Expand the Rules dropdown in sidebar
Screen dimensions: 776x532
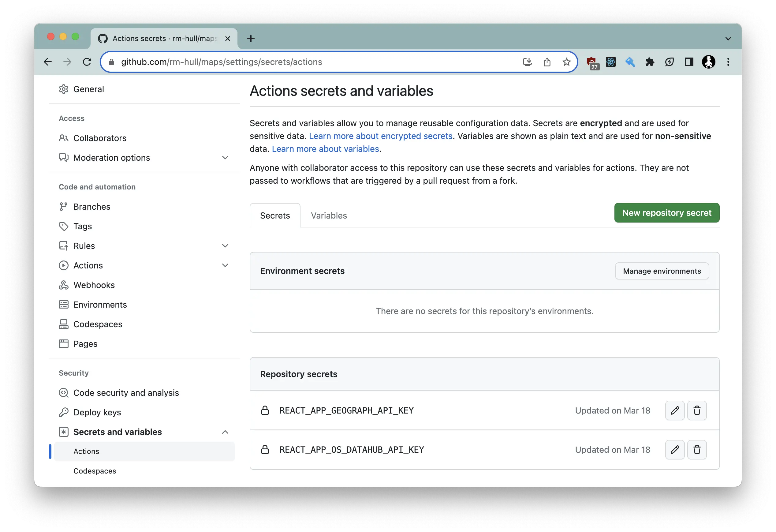(x=225, y=245)
